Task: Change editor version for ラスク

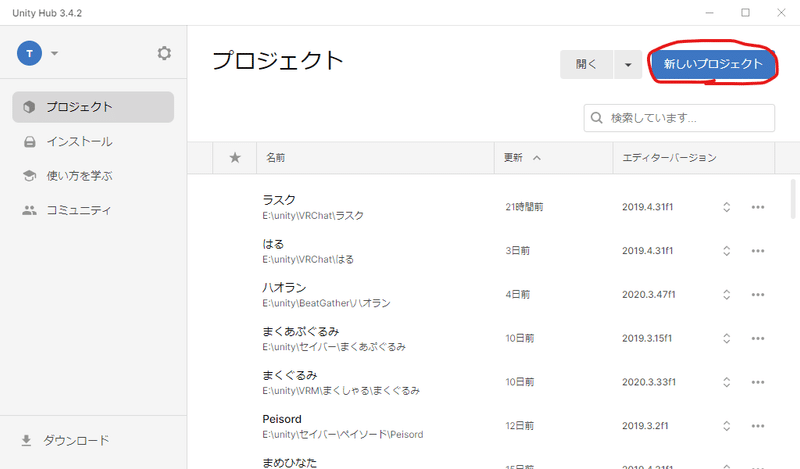Action: point(727,207)
